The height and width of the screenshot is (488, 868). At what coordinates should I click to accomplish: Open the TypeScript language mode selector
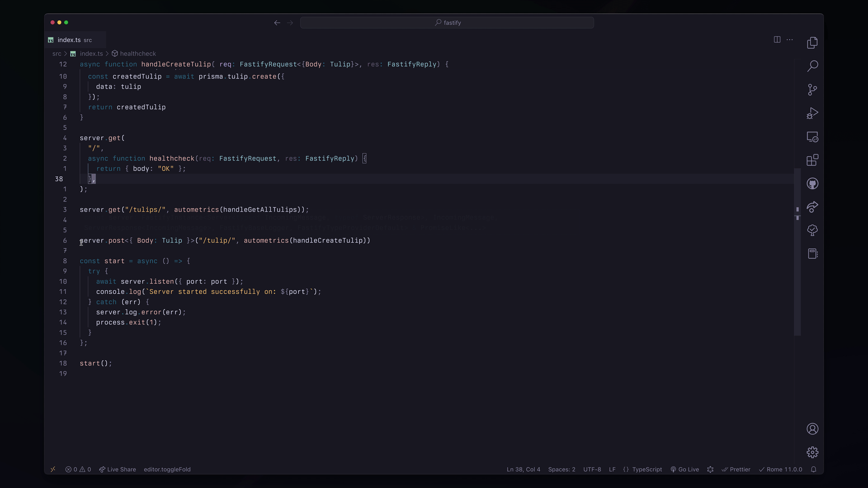point(646,469)
